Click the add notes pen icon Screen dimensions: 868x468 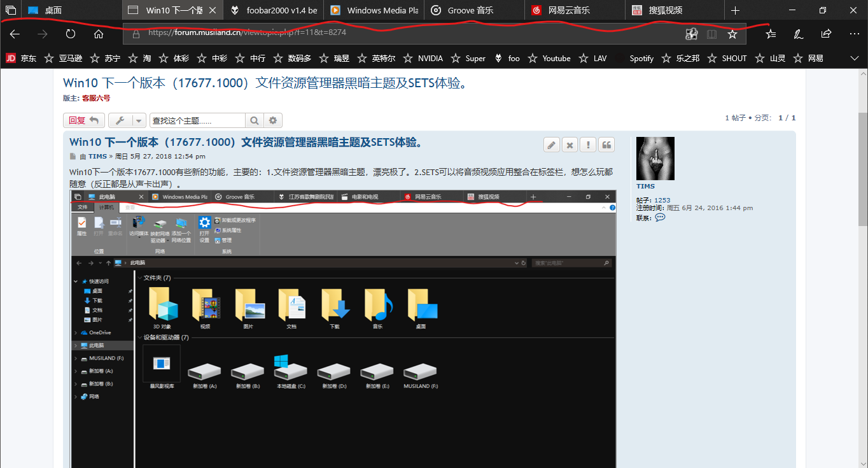click(x=798, y=34)
